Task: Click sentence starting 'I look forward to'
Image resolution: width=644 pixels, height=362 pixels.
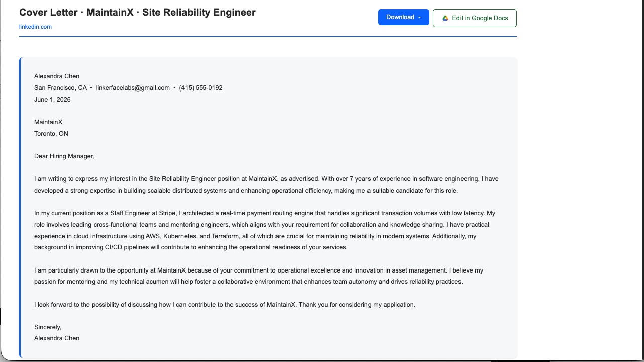Action: pyautogui.click(x=225, y=305)
